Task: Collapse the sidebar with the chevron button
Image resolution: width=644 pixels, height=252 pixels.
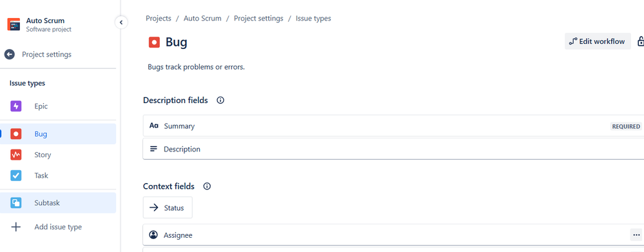Action: [x=121, y=23]
